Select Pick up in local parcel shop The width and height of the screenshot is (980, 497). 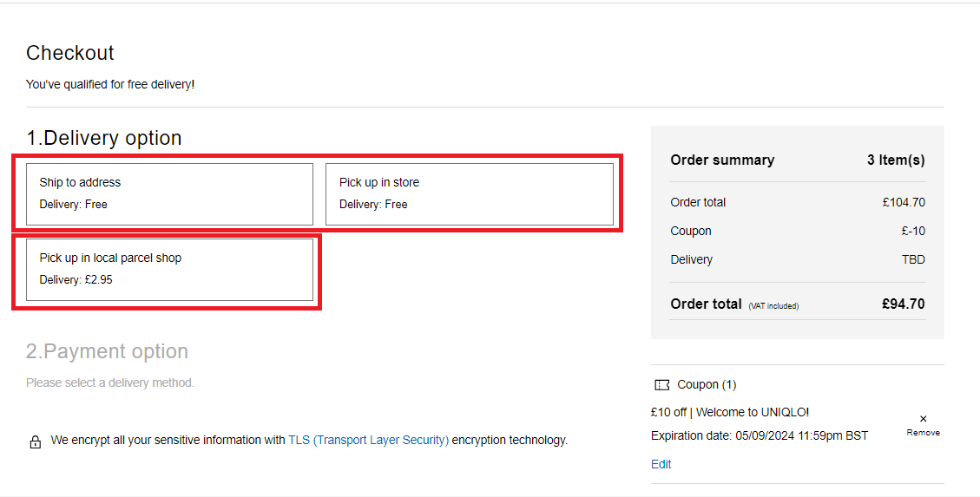click(169, 269)
